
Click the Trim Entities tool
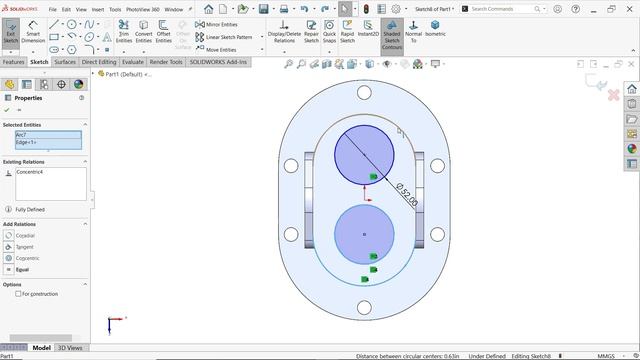coord(124,31)
